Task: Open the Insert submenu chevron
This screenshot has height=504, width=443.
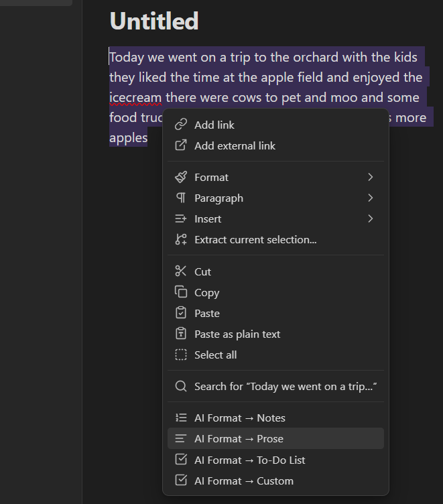Action: [371, 218]
